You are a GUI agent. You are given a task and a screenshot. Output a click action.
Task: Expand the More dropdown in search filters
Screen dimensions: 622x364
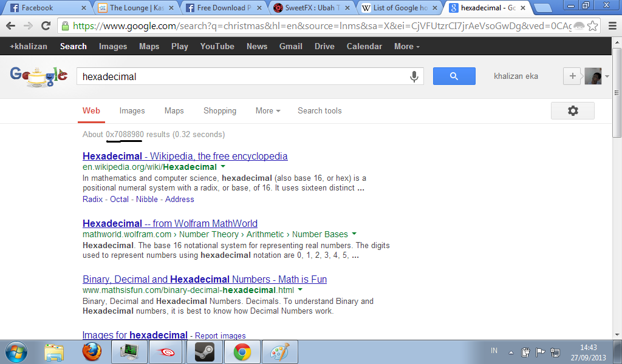pyautogui.click(x=268, y=111)
